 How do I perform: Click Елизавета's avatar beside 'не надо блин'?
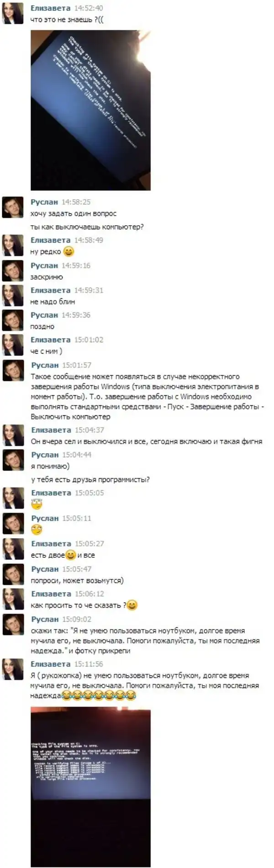[x=13, y=296]
